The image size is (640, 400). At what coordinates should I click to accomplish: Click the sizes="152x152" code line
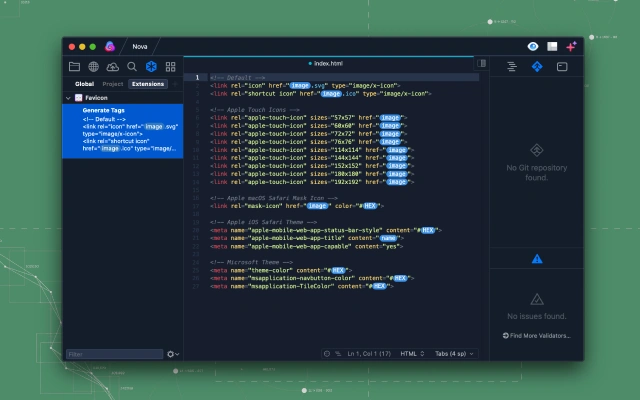(312, 166)
